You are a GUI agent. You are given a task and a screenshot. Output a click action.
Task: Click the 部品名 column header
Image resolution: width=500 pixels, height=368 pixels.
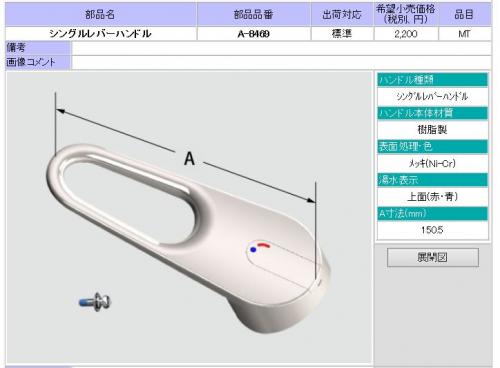101,14
